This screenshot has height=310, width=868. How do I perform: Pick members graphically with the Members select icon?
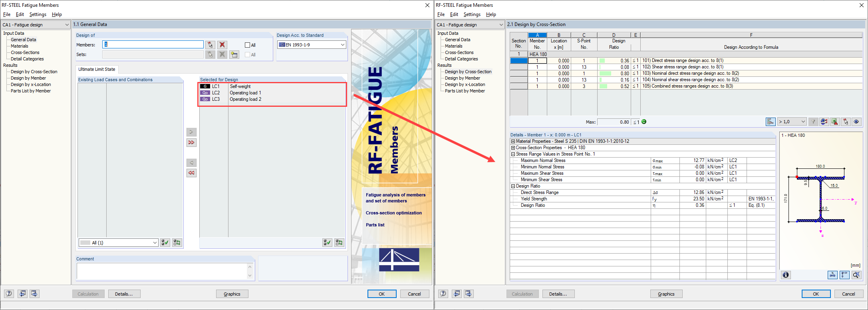[x=210, y=45]
